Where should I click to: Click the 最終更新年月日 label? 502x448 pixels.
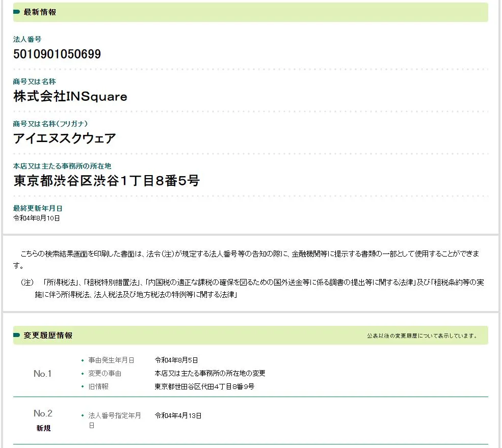coord(38,208)
